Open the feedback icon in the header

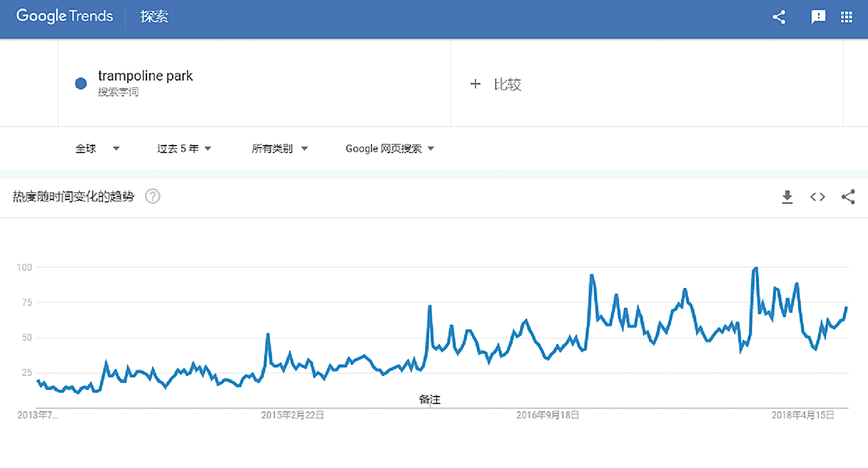818,17
